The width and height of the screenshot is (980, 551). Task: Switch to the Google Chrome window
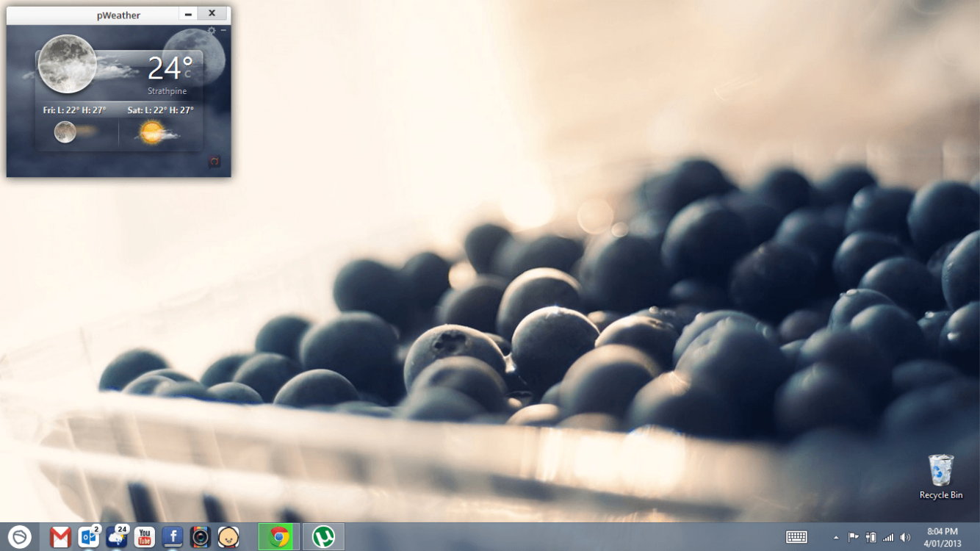[x=279, y=537]
